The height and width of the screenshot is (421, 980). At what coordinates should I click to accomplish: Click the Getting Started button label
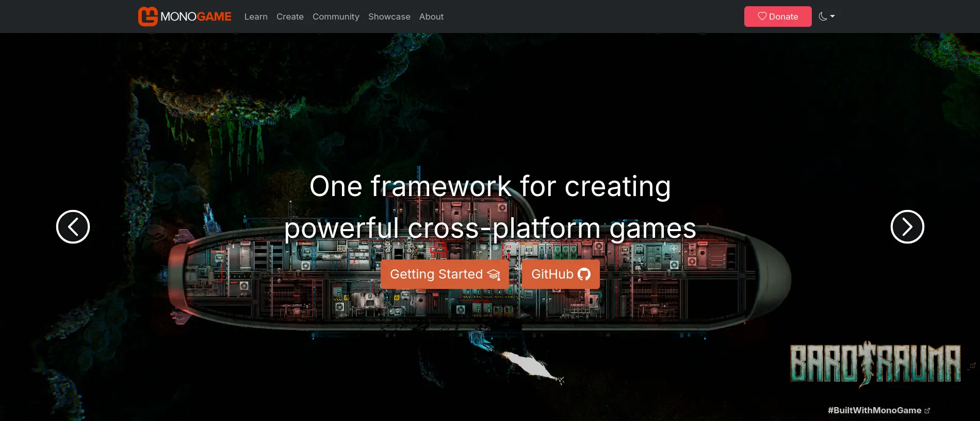point(436,274)
